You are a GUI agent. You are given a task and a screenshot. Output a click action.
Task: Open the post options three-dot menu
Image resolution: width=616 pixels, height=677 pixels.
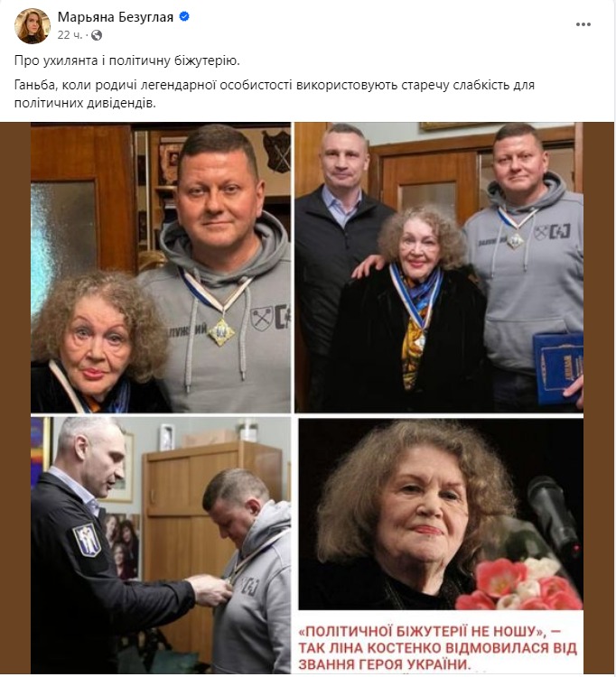(583, 24)
